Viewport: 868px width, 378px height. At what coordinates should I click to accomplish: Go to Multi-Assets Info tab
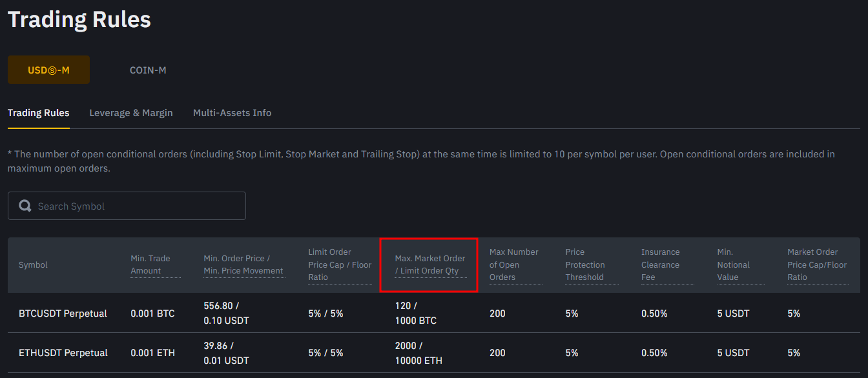tap(232, 113)
